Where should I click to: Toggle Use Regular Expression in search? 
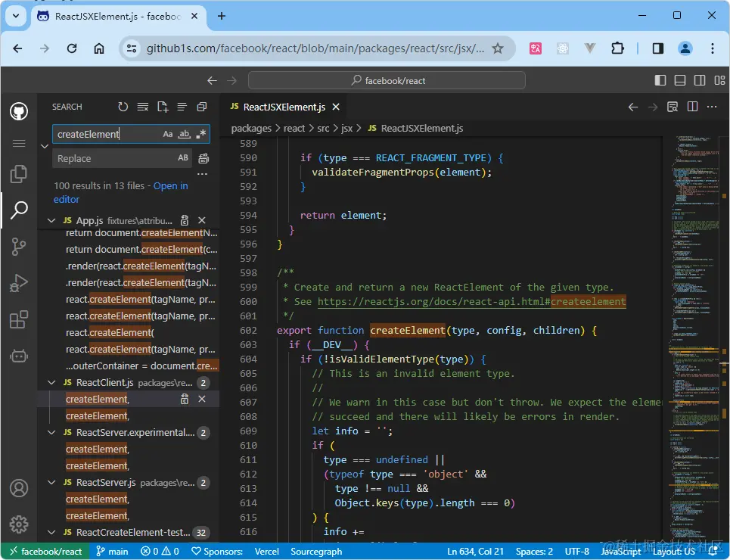pos(201,134)
